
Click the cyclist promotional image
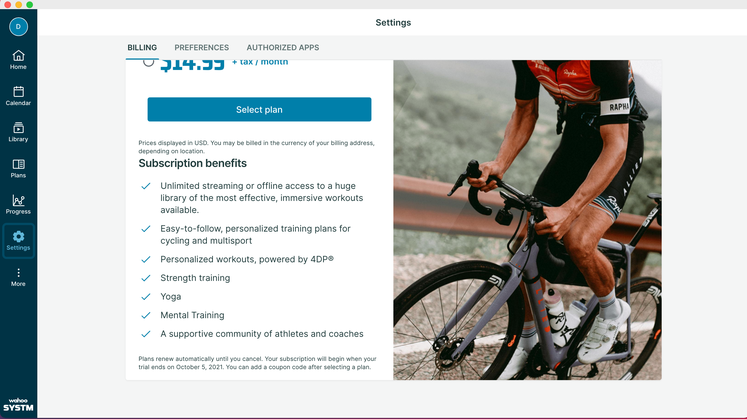click(527, 220)
